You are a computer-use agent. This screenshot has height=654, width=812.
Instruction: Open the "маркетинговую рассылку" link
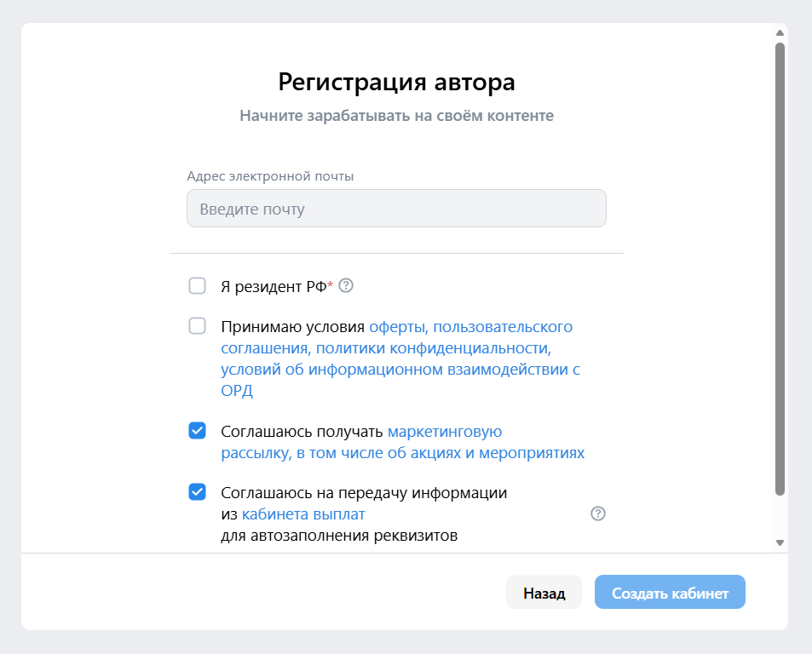pyautogui.click(x=444, y=431)
